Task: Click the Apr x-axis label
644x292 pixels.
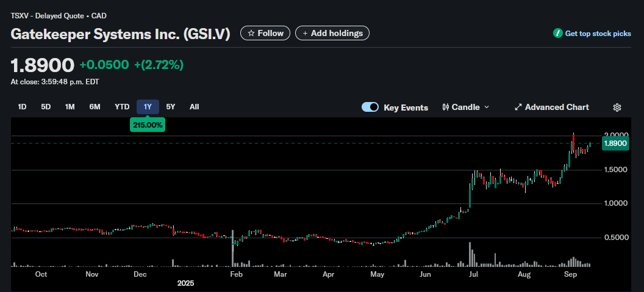Action: (x=329, y=274)
